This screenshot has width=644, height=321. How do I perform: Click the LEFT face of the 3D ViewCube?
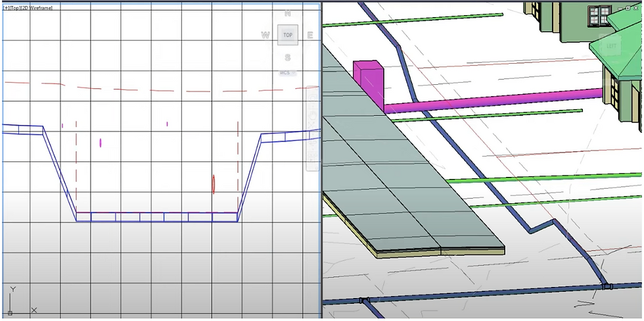[x=611, y=46]
